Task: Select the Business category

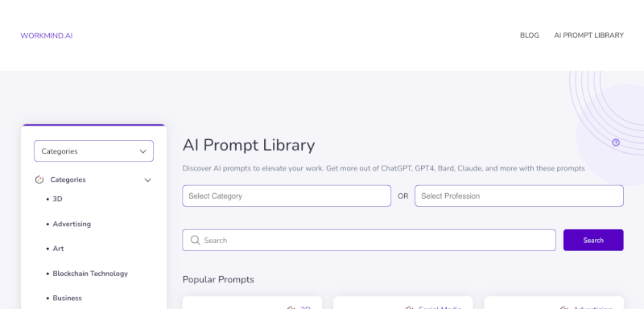Action: tap(68, 299)
